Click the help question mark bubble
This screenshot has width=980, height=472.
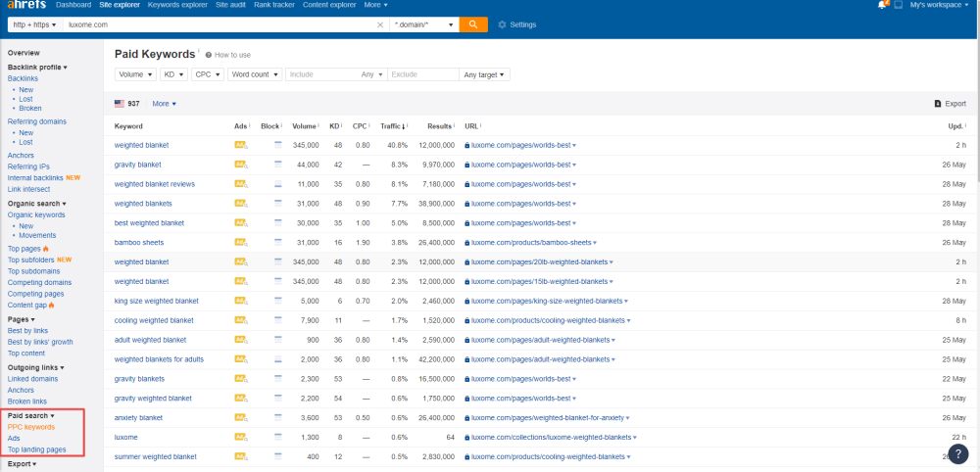959,454
